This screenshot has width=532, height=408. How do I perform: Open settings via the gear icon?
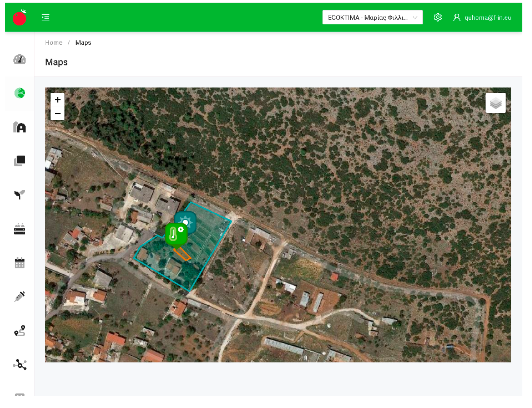pyautogui.click(x=437, y=18)
